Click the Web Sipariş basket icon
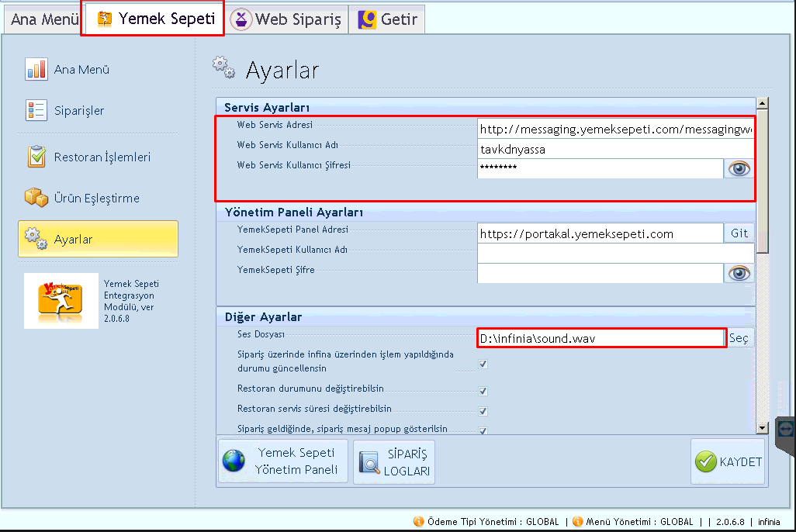 point(241,19)
